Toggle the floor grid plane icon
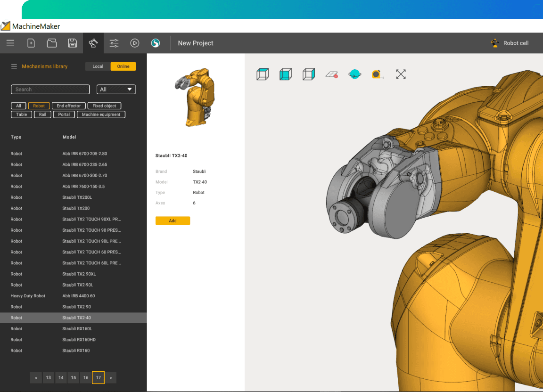The height and width of the screenshot is (392, 543). click(332, 74)
